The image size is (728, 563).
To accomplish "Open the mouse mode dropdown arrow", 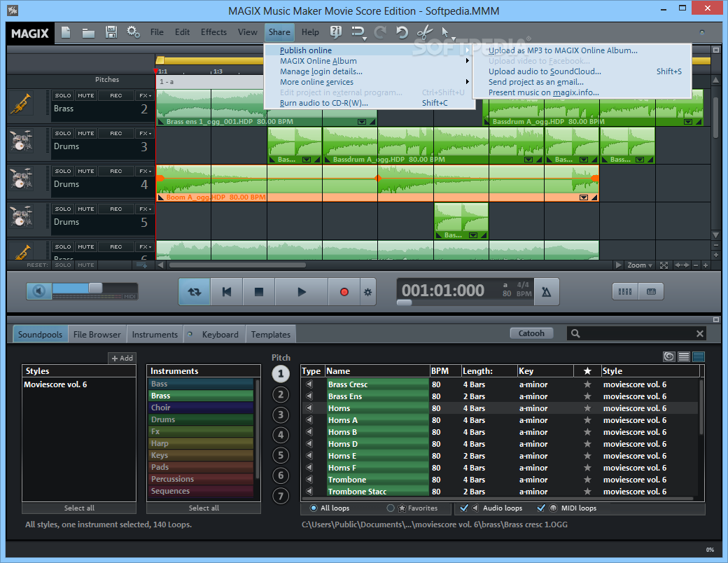I will [454, 39].
